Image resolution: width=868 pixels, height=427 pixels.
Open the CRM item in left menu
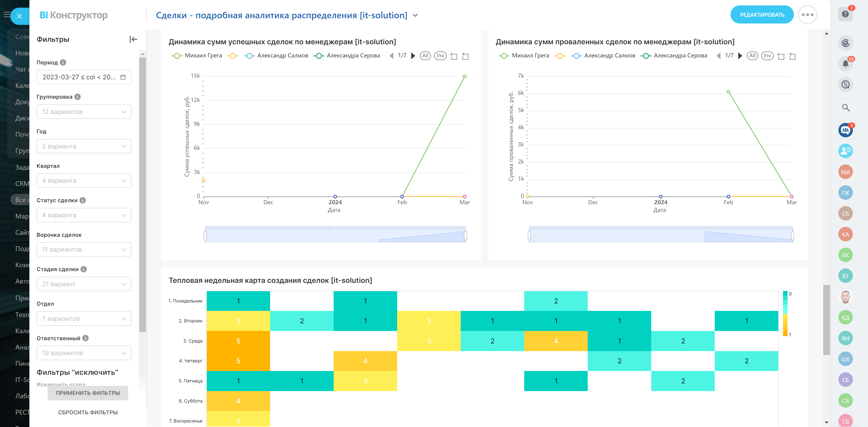[22, 183]
